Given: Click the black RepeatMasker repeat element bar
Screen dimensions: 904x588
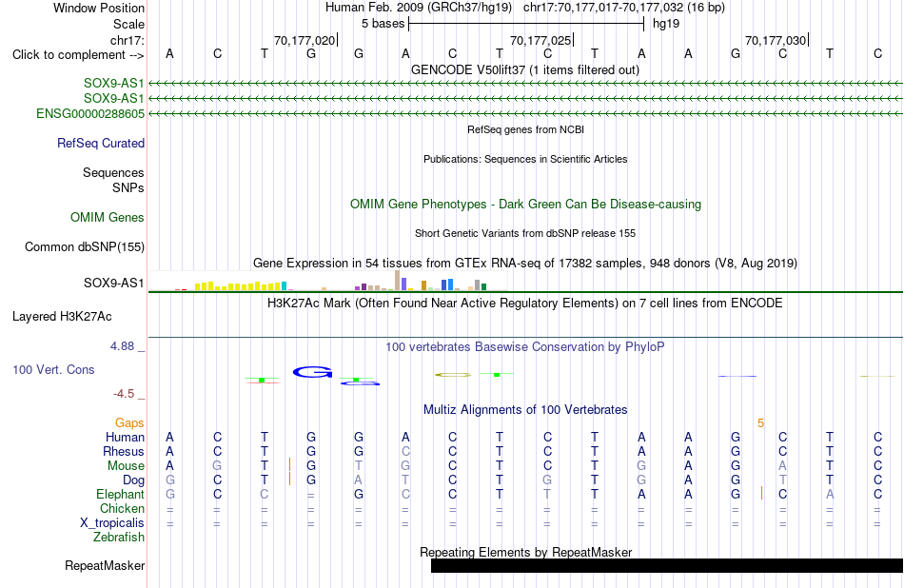Looking at the screenshot, I should pyautogui.click(x=667, y=565).
